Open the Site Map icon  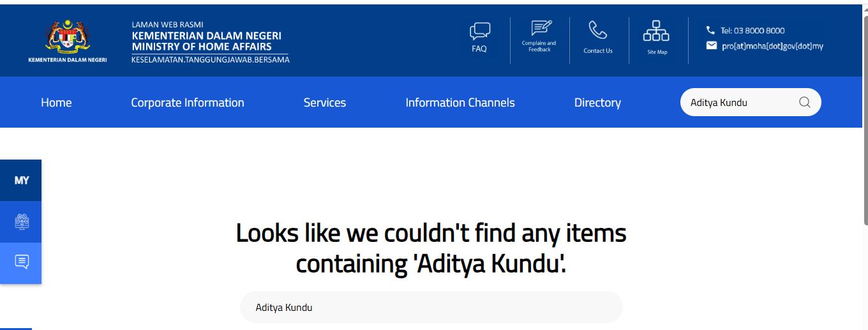pos(656,31)
